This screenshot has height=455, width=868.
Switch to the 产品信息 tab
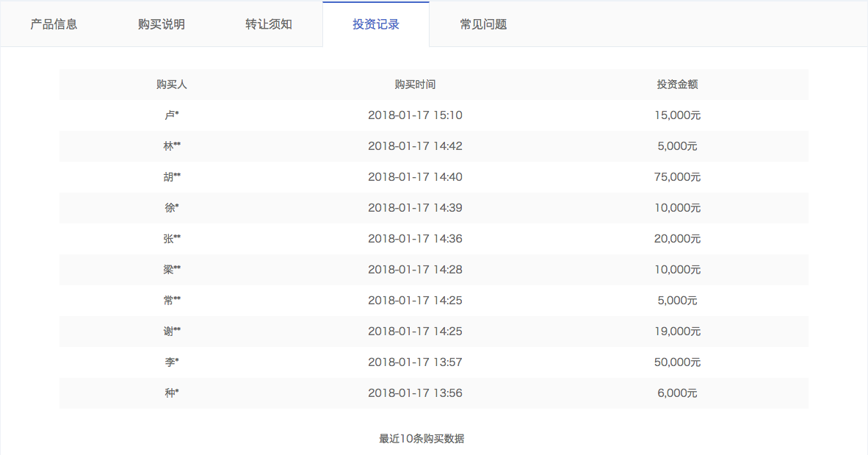coord(55,24)
